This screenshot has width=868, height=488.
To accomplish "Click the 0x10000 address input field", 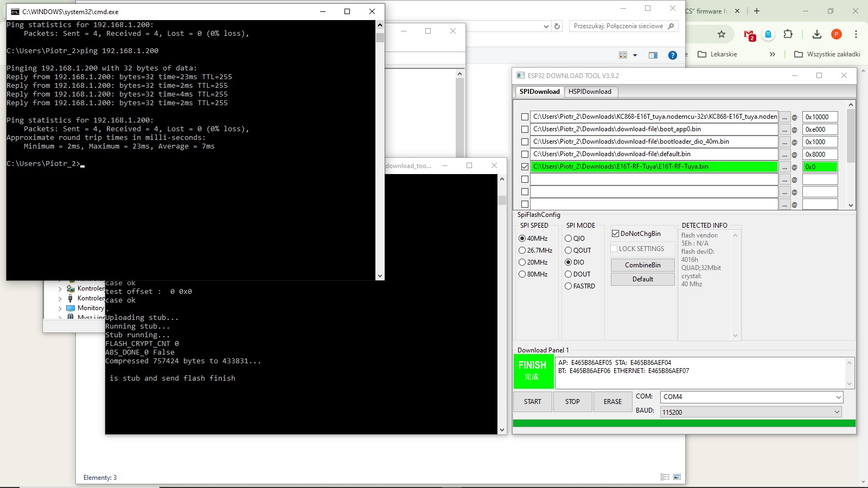I will tap(820, 117).
